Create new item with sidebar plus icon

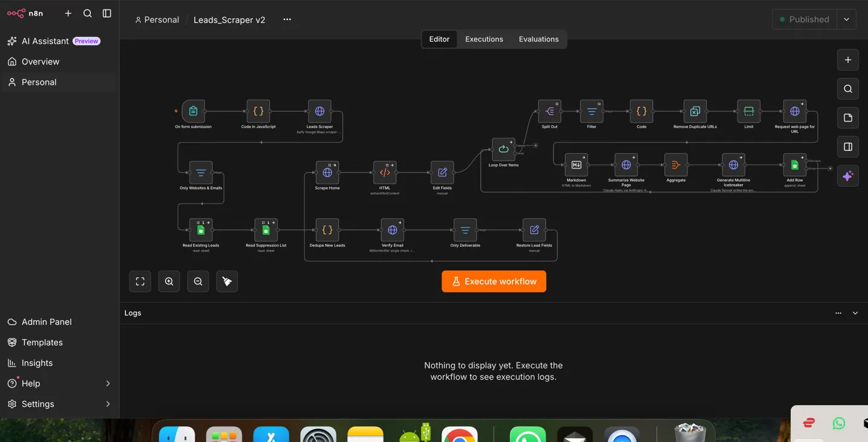click(x=68, y=13)
